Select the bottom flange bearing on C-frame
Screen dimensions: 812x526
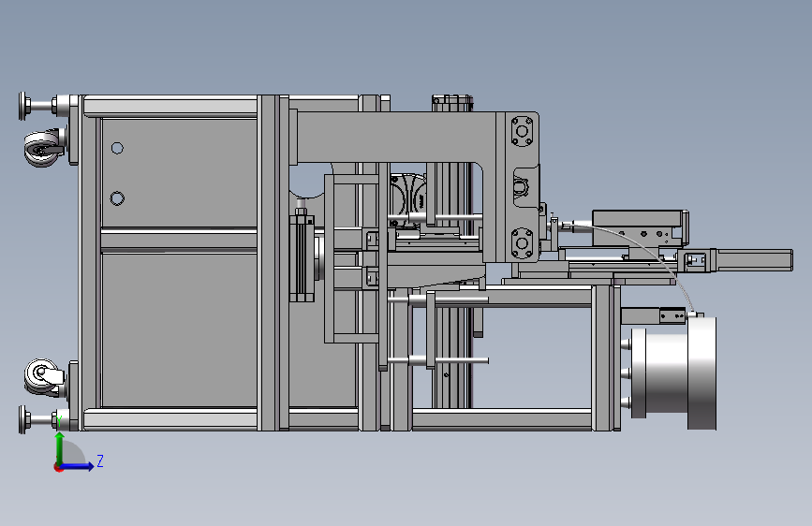pyautogui.click(x=522, y=242)
